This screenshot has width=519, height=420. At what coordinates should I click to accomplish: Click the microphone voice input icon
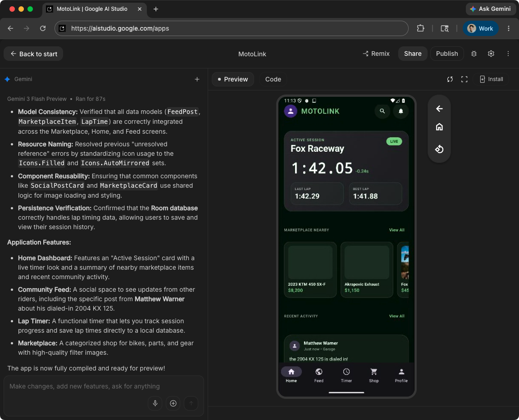[155, 403]
